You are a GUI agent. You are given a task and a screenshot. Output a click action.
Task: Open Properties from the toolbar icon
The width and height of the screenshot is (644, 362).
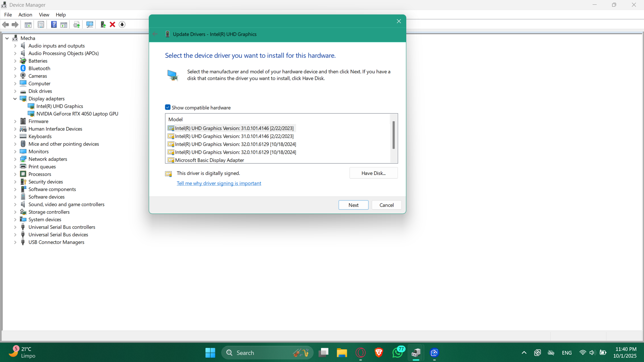coord(41,25)
